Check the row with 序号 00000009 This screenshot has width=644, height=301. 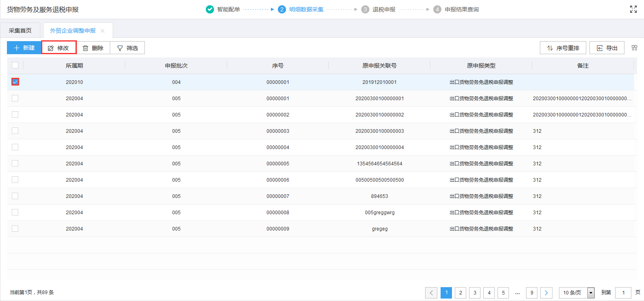15,228
